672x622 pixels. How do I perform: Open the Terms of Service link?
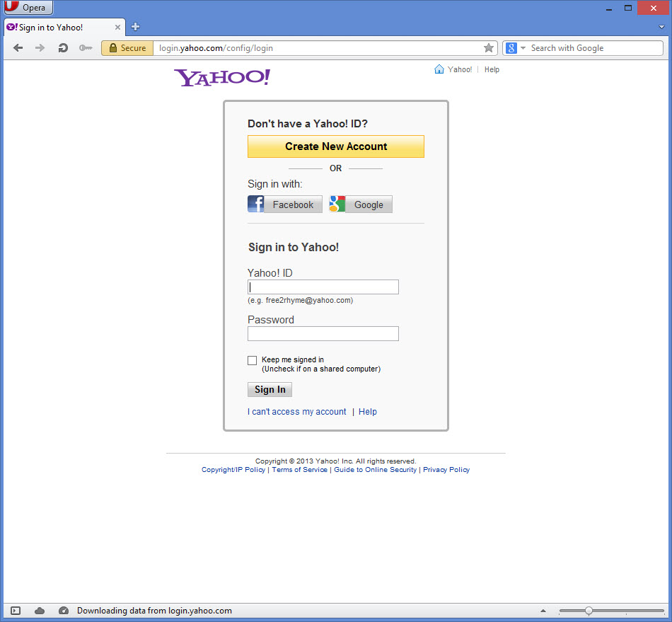pyautogui.click(x=300, y=470)
